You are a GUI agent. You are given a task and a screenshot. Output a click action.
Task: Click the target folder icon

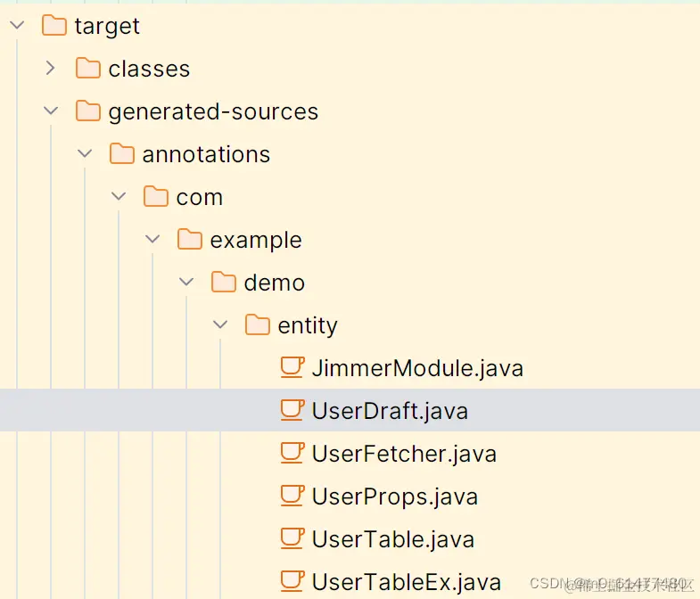[54, 25]
